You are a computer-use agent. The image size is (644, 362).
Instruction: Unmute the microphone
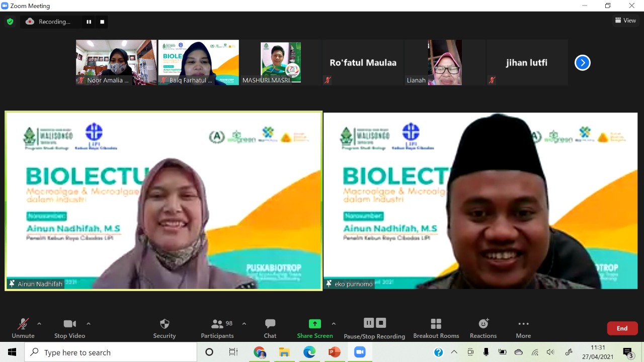(23, 328)
